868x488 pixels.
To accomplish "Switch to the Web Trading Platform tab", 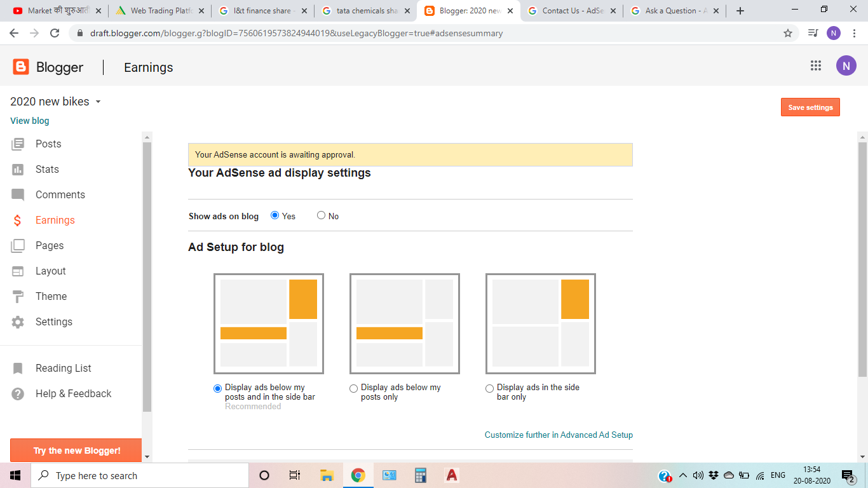I will pos(160,11).
